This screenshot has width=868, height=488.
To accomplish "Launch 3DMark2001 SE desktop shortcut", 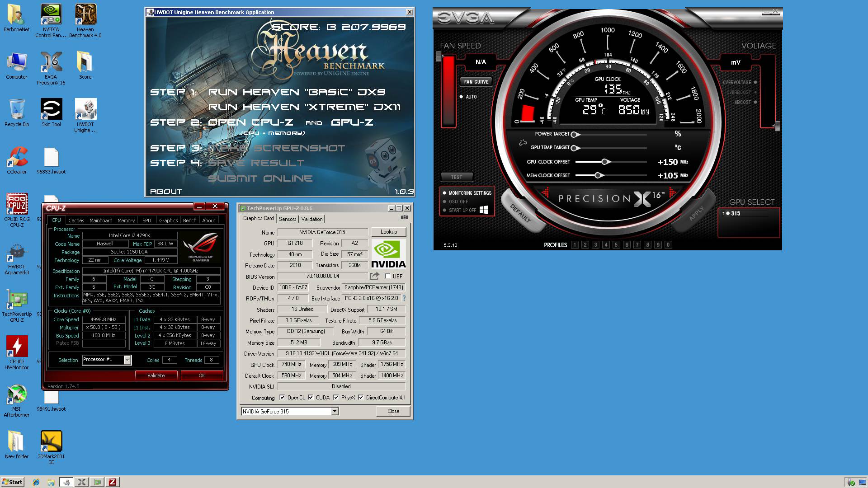I will pyautogui.click(x=51, y=447).
